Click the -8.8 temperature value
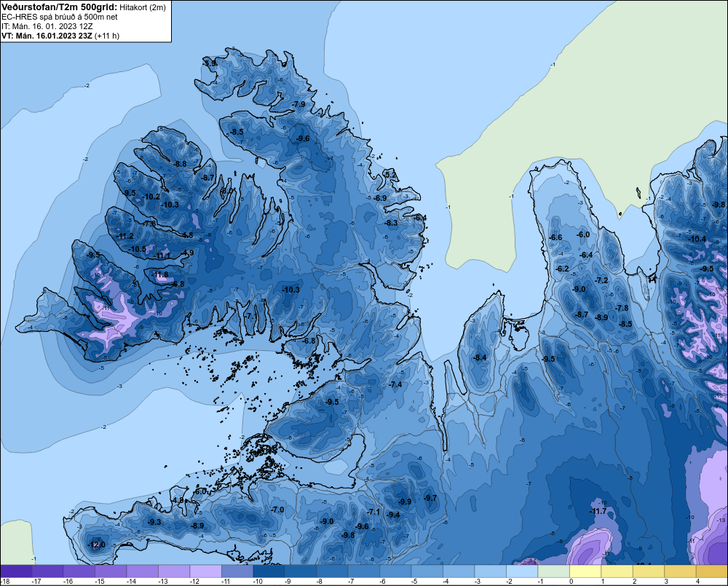The image size is (728, 586). [180, 164]
